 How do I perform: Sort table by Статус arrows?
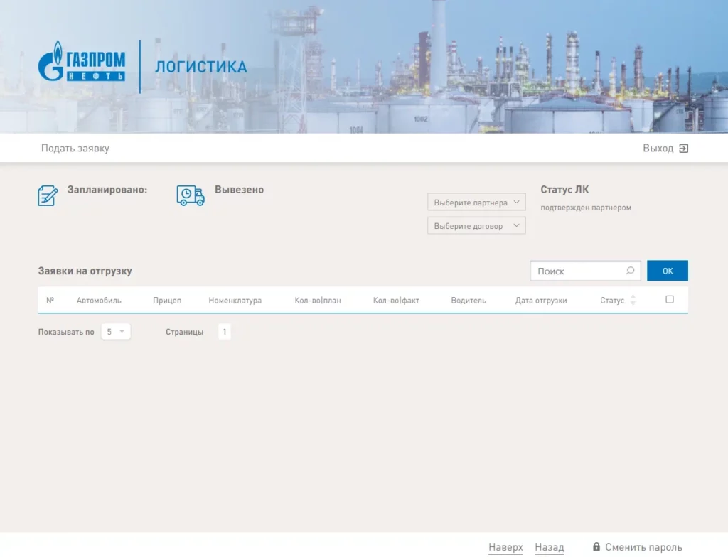[633, 300]
